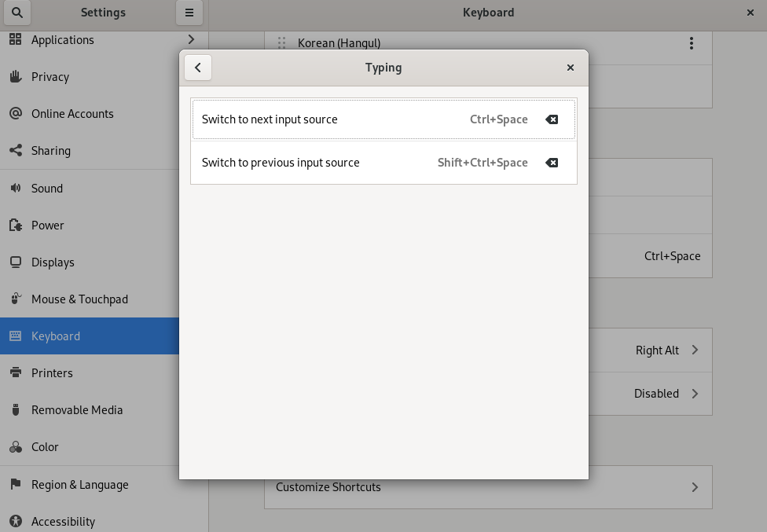Reset the Shift+Ctrl+Space shortcut with backspace icon
Viewport: 767px width, 532px height.
tap(552, 163)
